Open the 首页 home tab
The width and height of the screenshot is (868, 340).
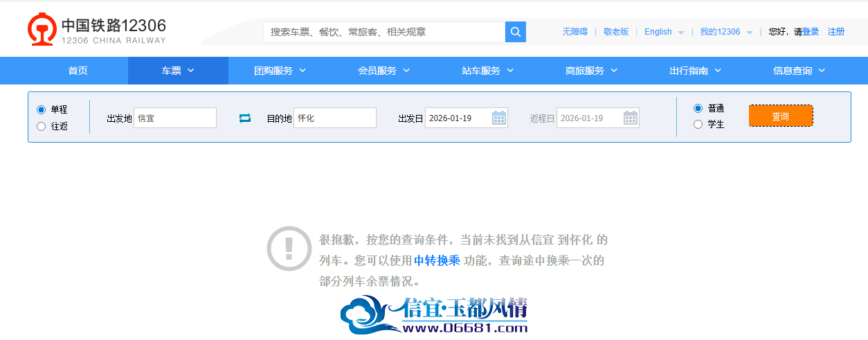tap(78, 71)
